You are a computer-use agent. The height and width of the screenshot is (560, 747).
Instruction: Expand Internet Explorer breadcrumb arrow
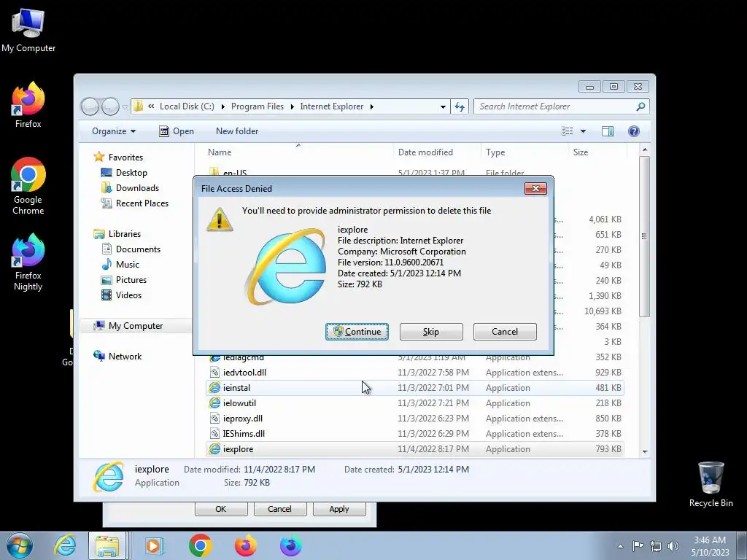click(x=371, y=106)
